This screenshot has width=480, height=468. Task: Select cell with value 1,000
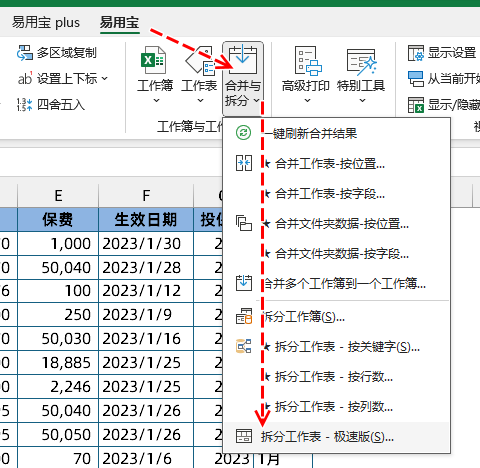[x=58, y=244]
